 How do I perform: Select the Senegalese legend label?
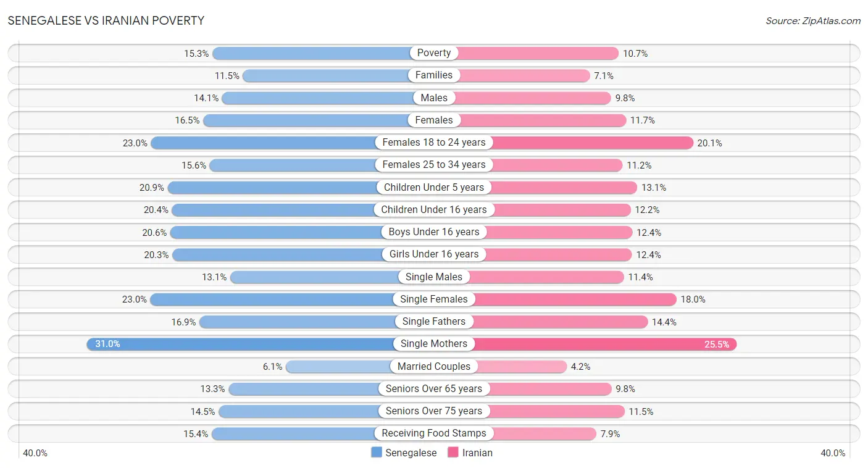(411, 453)
